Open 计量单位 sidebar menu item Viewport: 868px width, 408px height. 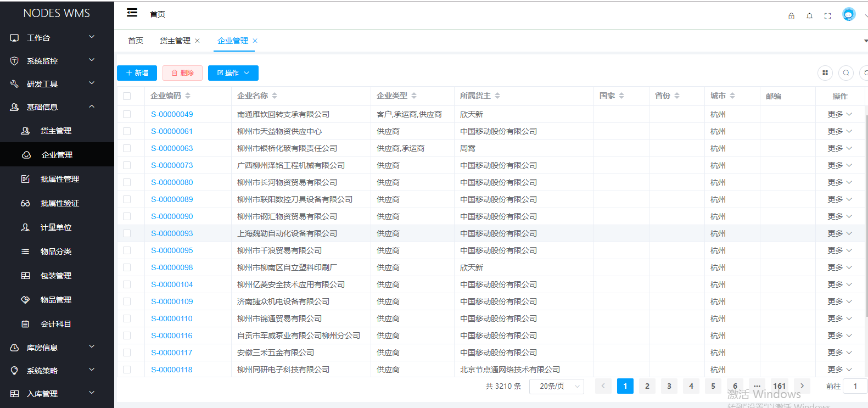click(57, 227)
